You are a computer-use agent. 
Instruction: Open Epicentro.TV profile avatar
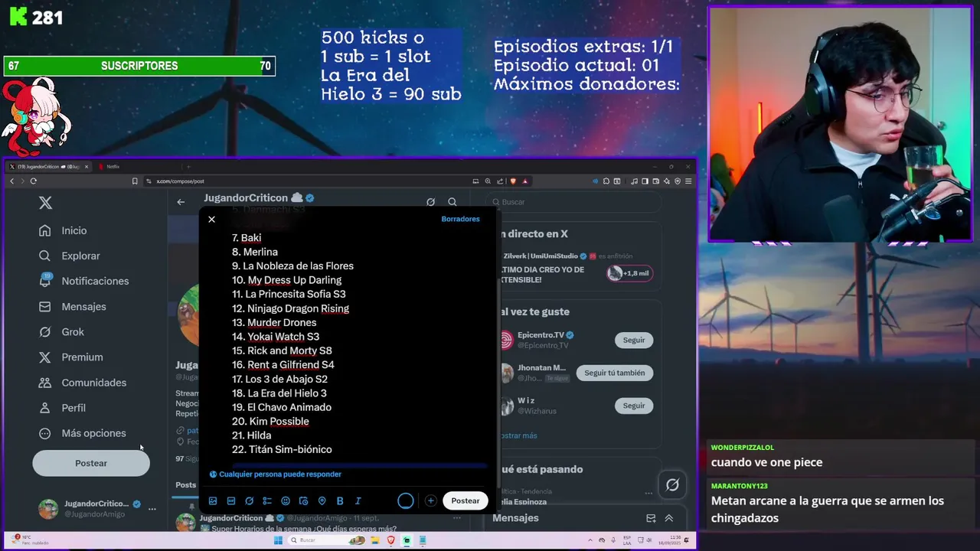(506, 340)
